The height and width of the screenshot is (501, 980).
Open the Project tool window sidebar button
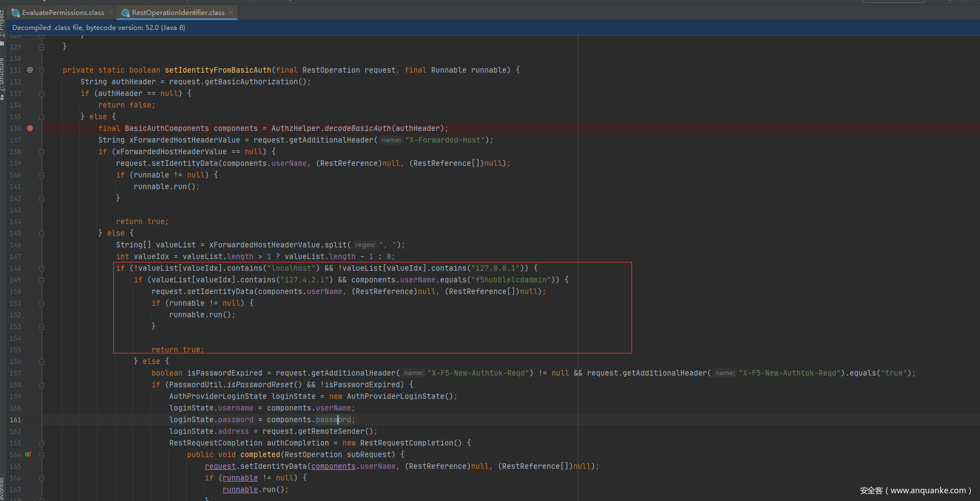[2, 22]
